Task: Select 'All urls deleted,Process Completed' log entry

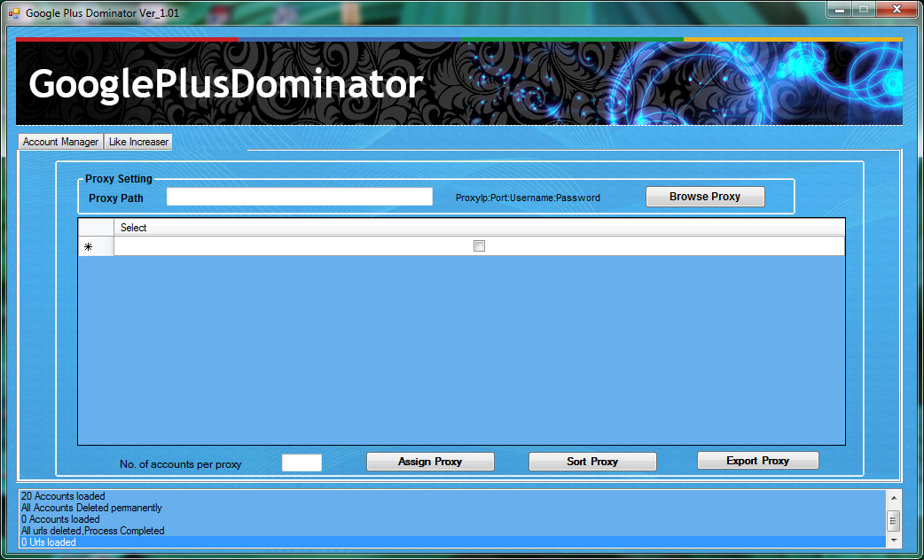Action: tap(452, 531)
